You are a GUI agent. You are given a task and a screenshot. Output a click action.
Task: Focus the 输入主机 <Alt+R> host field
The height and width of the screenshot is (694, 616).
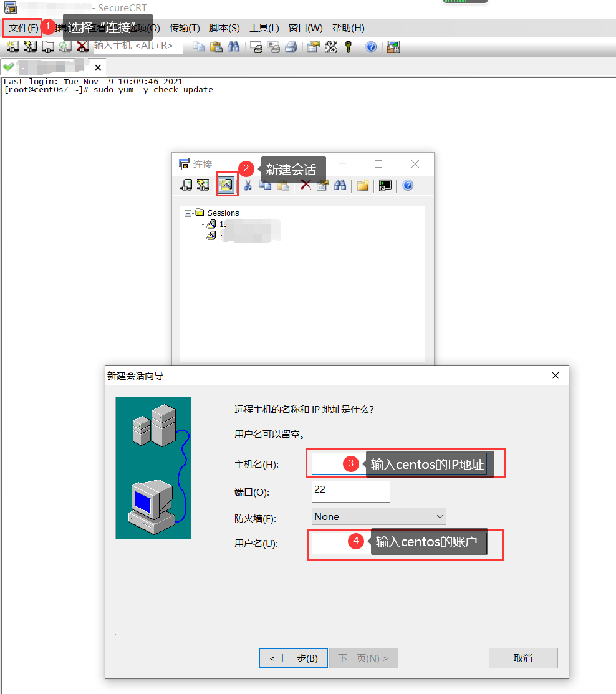click(138, 46)
